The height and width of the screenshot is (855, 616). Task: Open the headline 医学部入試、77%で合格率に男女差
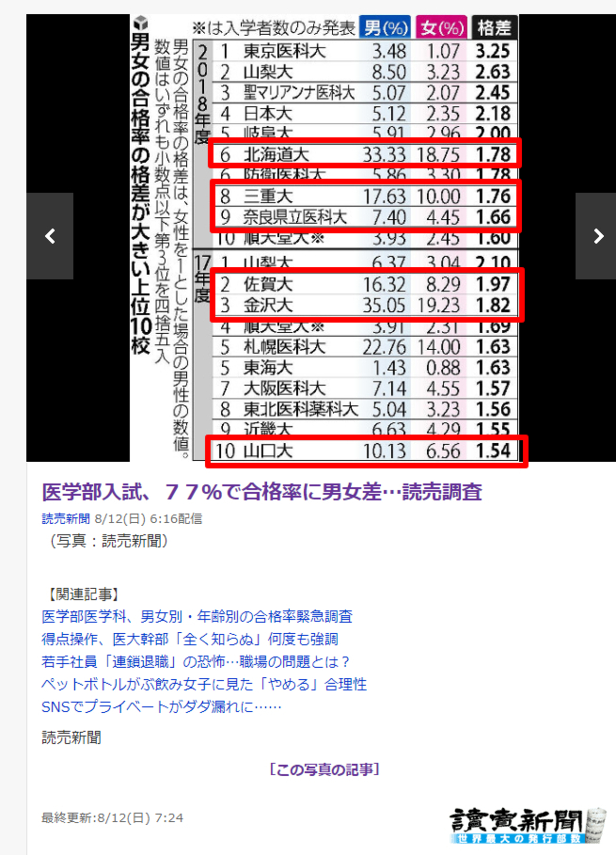tap(262, 491)
